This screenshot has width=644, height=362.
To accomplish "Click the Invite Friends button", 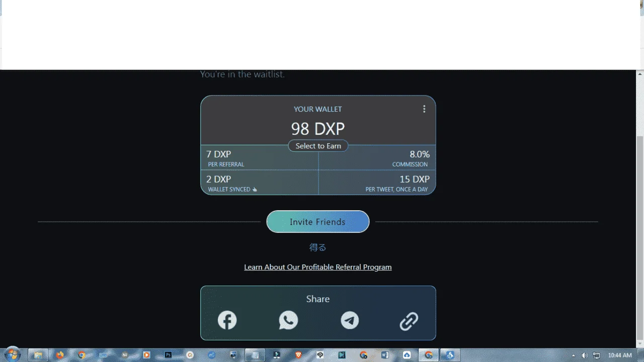I will tap(318, 222).
